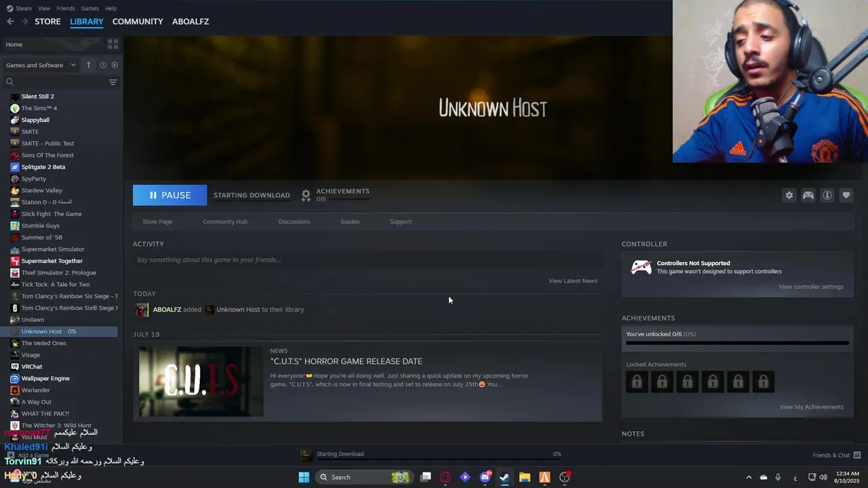This screenshot has width=868, height=488.
Task: Toggle the recent activity clock filter
Action: coord(103,65)
